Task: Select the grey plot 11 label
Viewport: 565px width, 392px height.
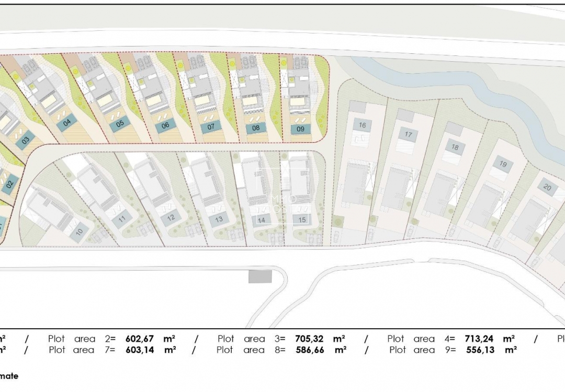Action: coord(122,220)
